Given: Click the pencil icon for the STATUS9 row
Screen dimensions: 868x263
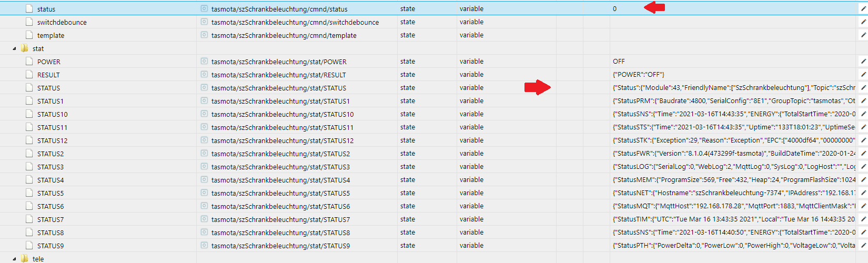Looking at the screenshot, I should click(x=863, y=246).
